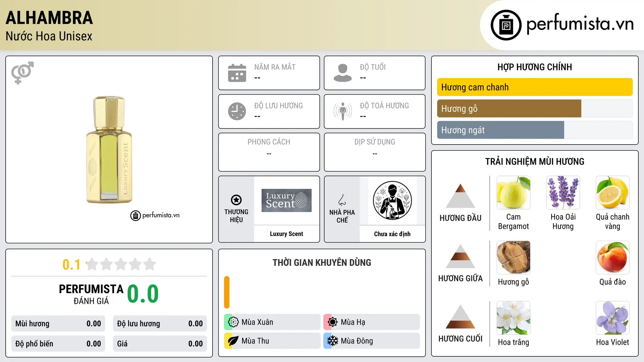Click the Độ lưu hương card label
The image size is (644, 362).
pyautogui.click(x=279, y=106)
